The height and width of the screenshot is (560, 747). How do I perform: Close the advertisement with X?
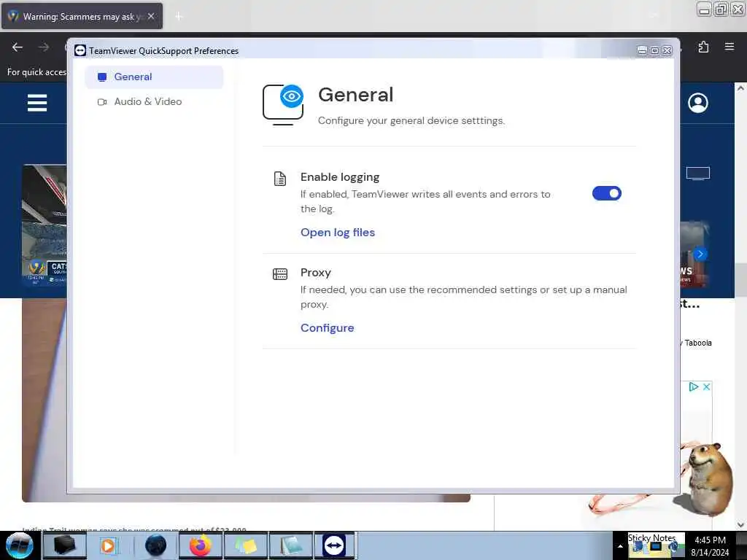click(706, 386)
